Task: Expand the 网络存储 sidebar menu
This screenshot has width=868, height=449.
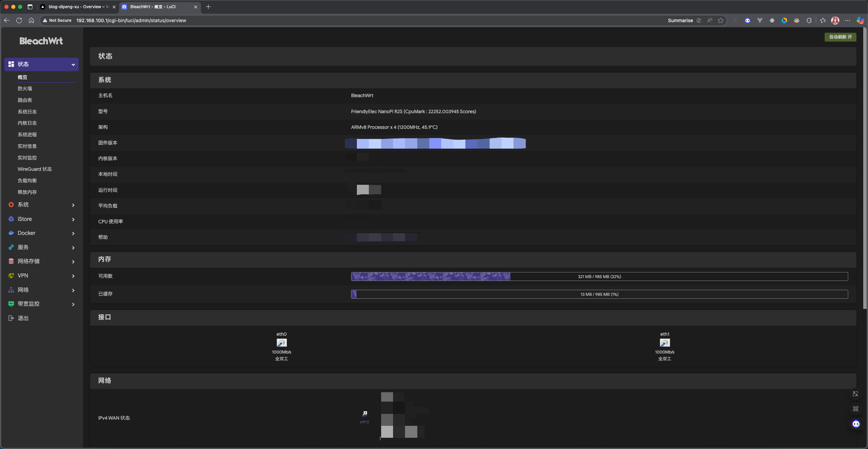Action: [x=41, y=261]
